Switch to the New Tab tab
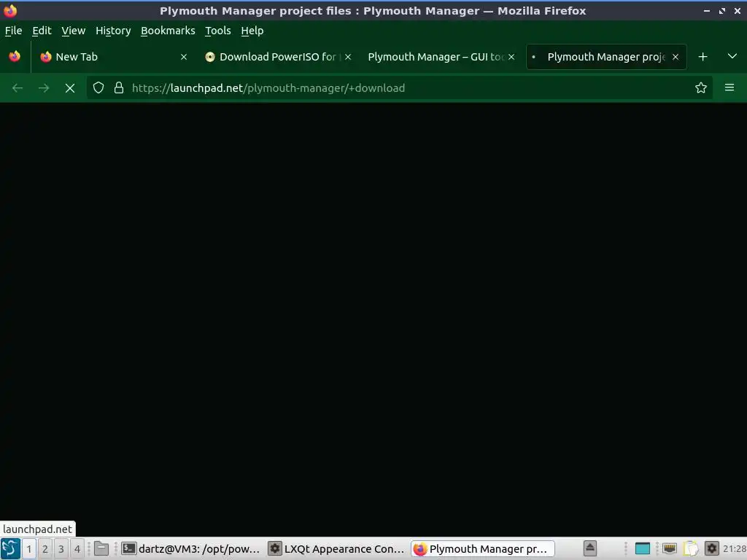Screen dimensions: 747x560 pos(113,57)
